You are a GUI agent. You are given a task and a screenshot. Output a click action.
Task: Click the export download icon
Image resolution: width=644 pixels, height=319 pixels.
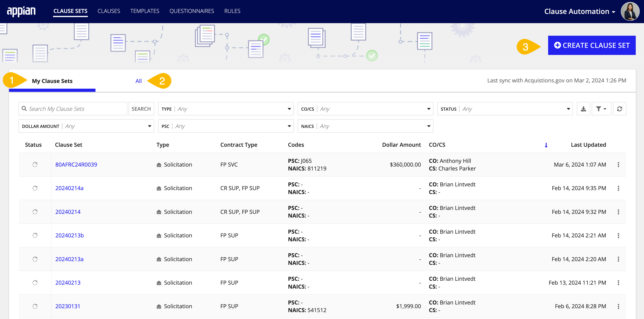pos(583,109)
